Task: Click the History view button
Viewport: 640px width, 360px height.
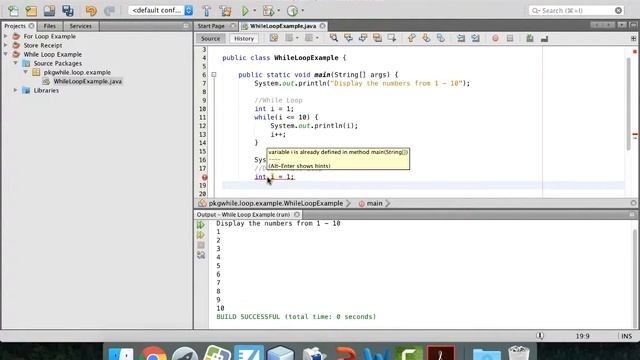Action: [244, 38]
